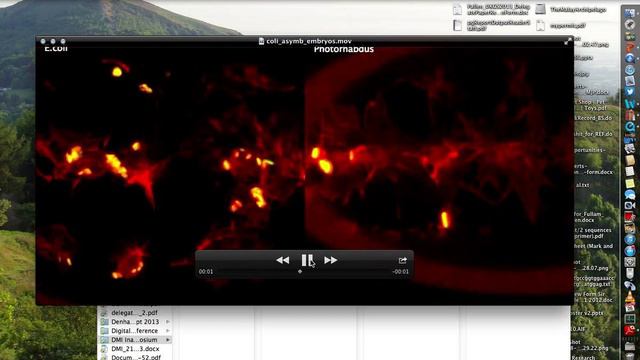Expand the DMI Ina...osium folder arrow
This screenshot has height=360, width=640.
click(168, 340)
